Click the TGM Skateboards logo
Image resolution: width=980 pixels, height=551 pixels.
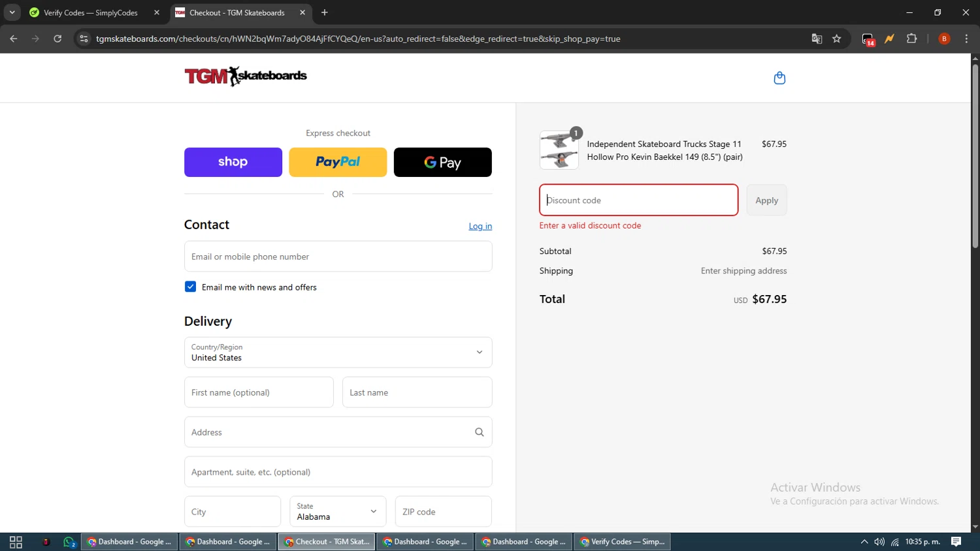(246, 76)
